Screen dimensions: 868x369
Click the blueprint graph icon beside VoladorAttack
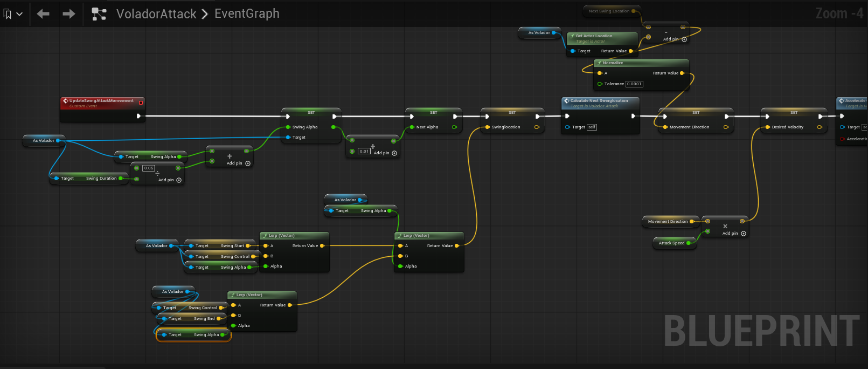(99, 14)
